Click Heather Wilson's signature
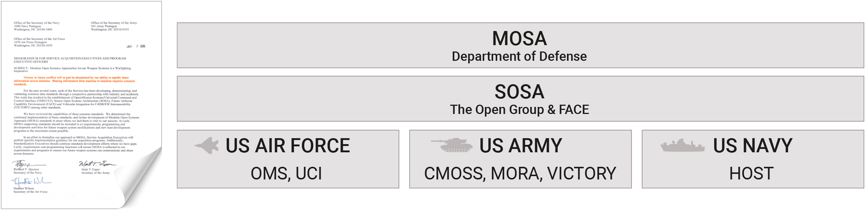The width and height of the screenshot is (868, 210). (x=30, y=182)
